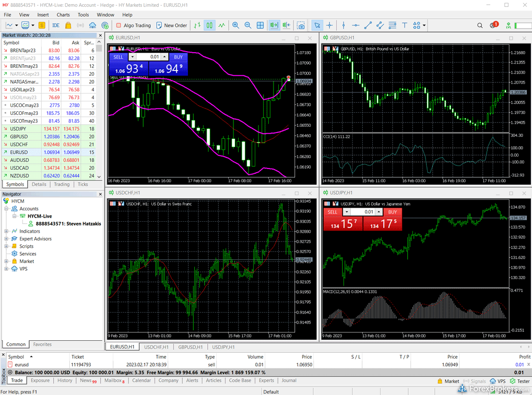Image resolution: width=532 pixels, height=395 pixels.
Task: Open the IDE MetaEditor toolbar icon
Action: point(56,26)
